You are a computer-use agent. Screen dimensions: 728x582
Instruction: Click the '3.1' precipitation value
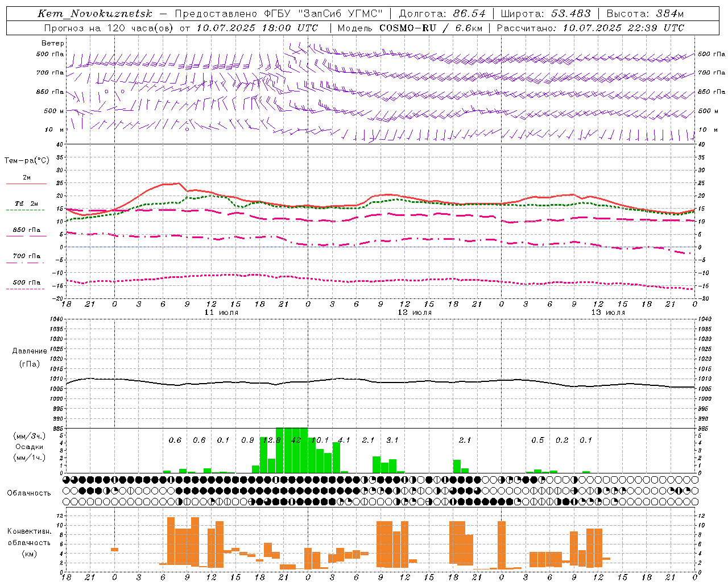392,440
